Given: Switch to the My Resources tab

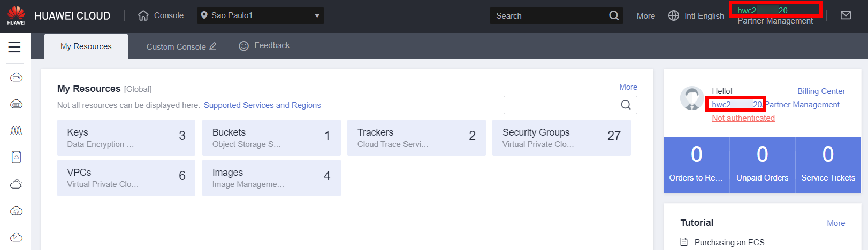Looking at the screenshot, I should tap(86, 46).
